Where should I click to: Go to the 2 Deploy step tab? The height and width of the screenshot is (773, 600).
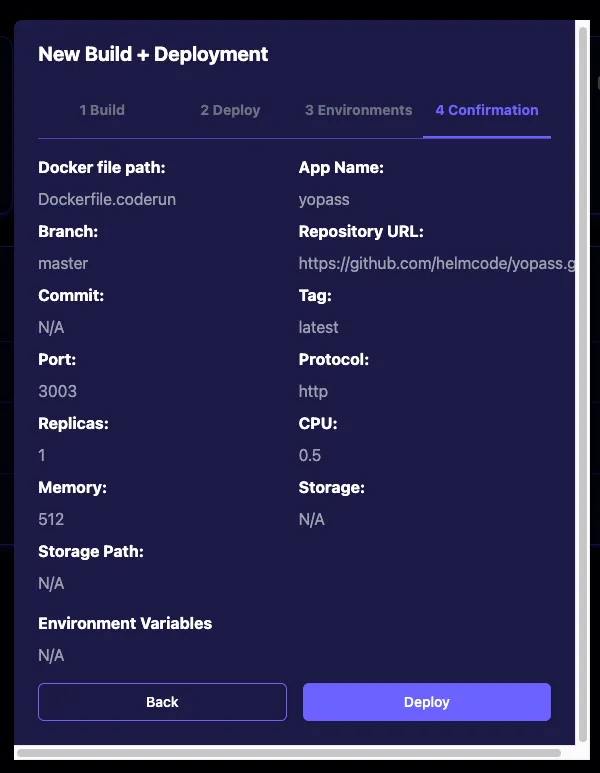pos(230,110)
